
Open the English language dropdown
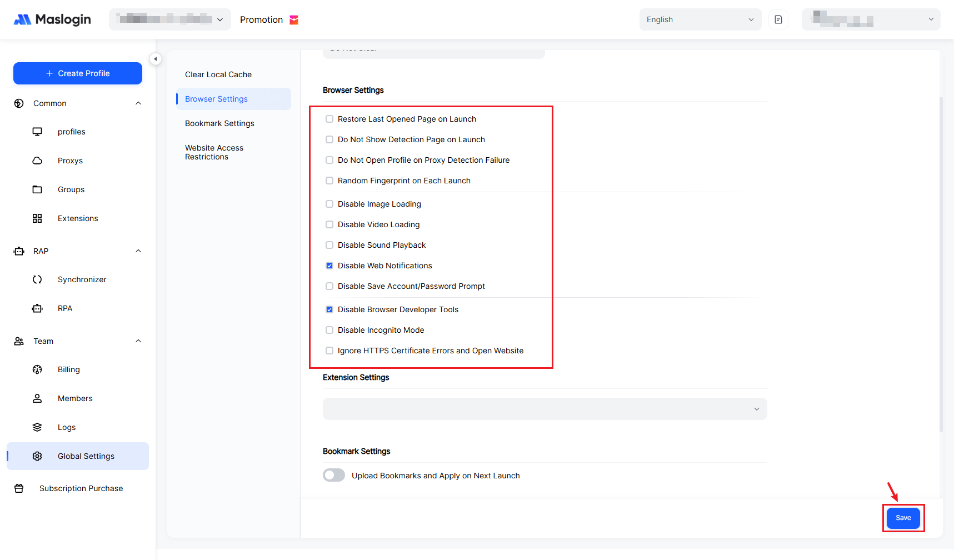click(700, 19)
